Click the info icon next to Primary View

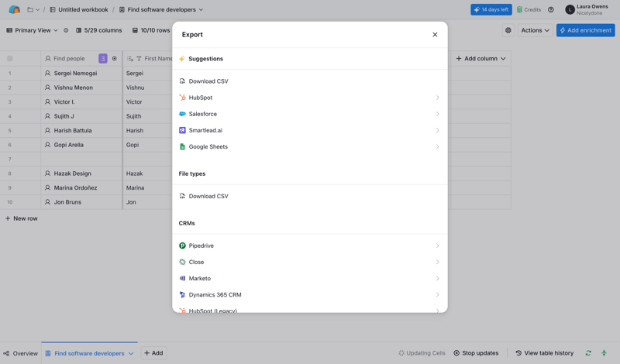(66, 30)
